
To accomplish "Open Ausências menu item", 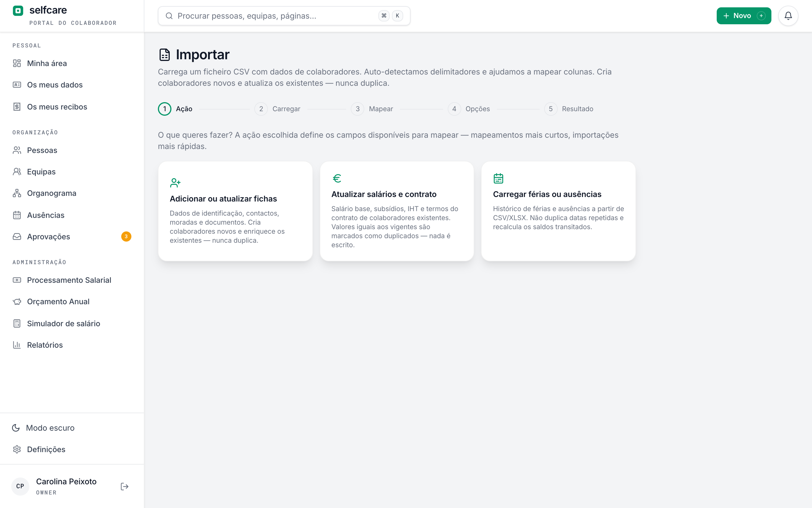I will pyautogui.click(x=72, y=215).
